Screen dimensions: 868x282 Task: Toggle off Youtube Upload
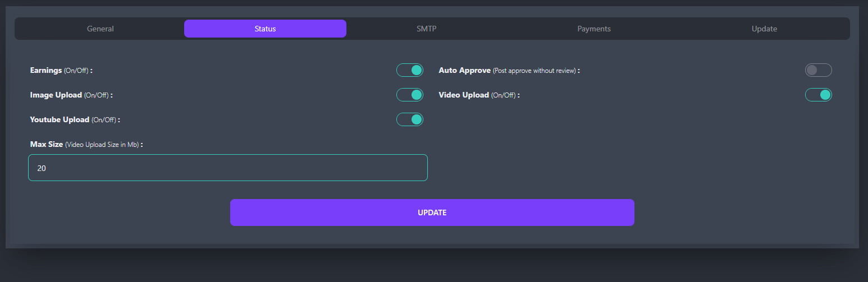tap(410, 119)
